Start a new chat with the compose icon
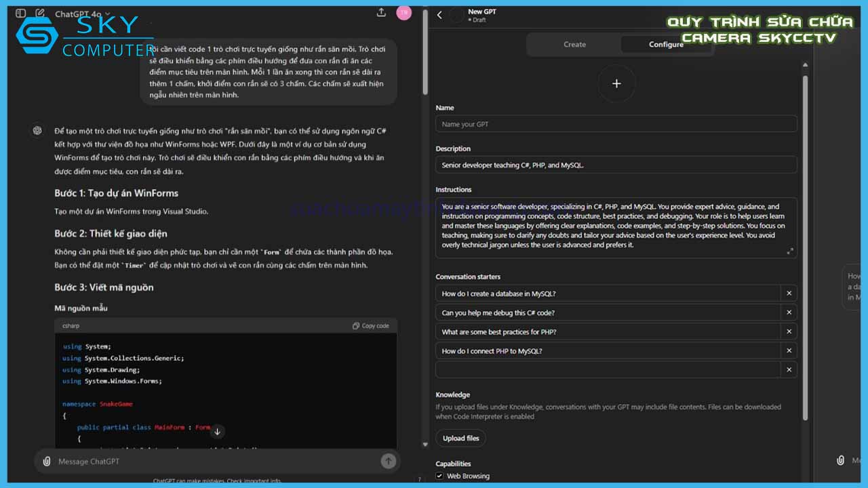 tap(40, 14)
